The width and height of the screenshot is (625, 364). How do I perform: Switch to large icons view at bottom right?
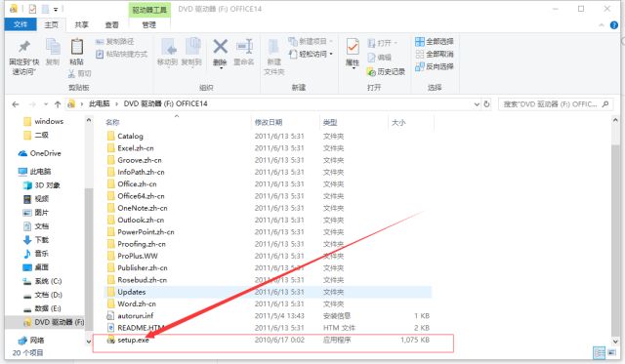(612, 353)
